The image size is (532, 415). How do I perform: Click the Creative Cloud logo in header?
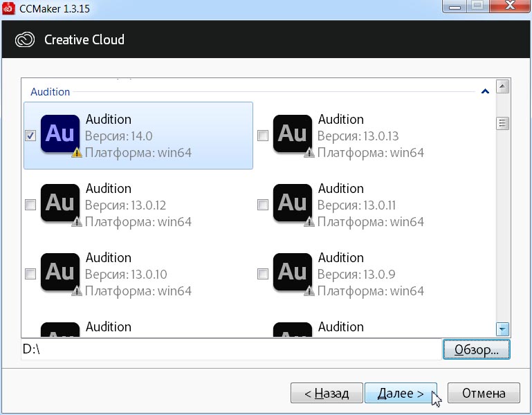pyautogui.click(x=25, y=39)
